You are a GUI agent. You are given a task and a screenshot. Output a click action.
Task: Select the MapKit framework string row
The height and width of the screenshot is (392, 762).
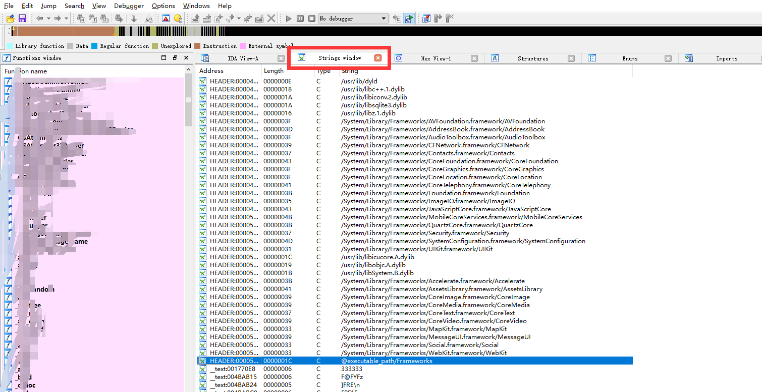click(x=415, y=329)
